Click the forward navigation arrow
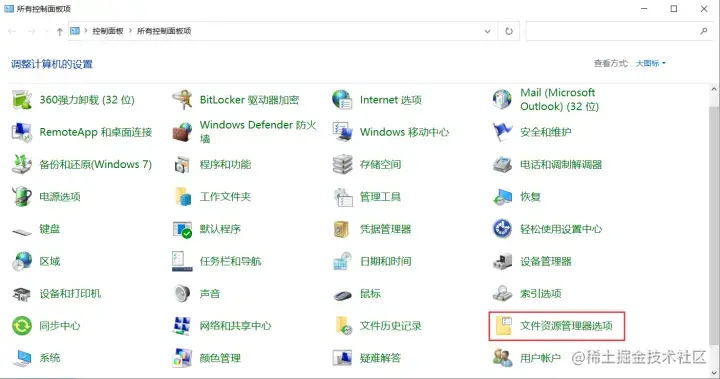Screen dimensions: 720x379 [x=31, y=31]
